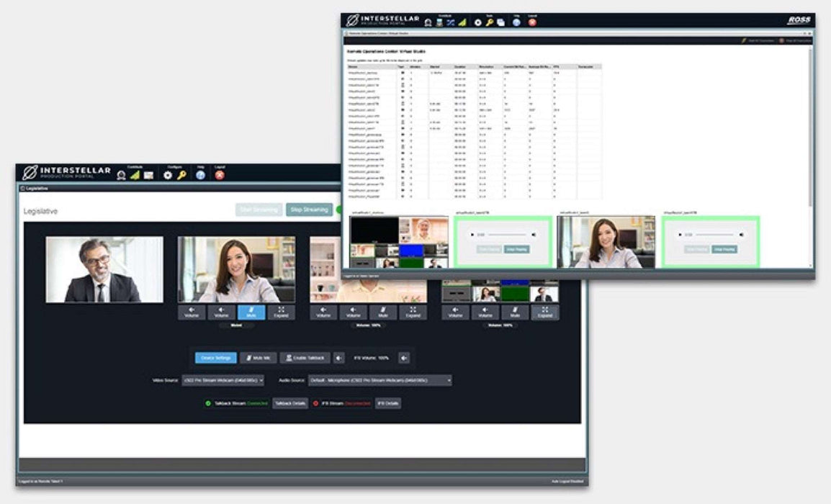Click the yellow key icon in the Legislative window toolbar
831x504 pixels.
click(182, 175)
